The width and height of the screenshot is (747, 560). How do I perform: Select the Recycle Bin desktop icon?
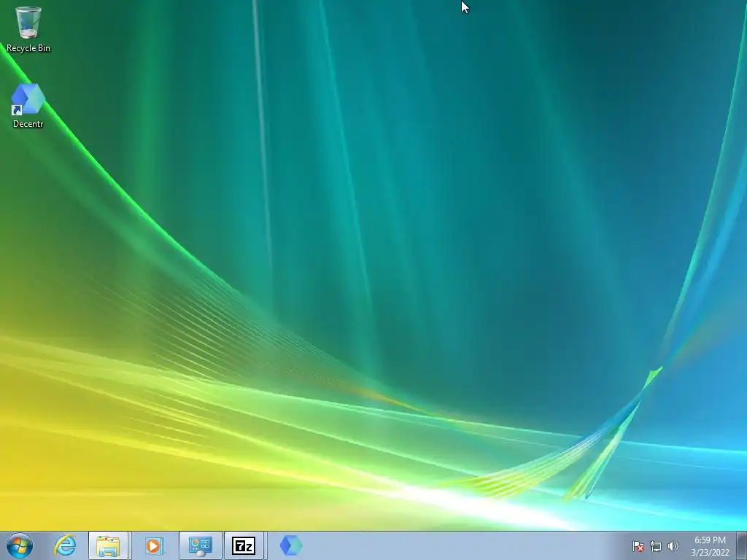[28, 28]
